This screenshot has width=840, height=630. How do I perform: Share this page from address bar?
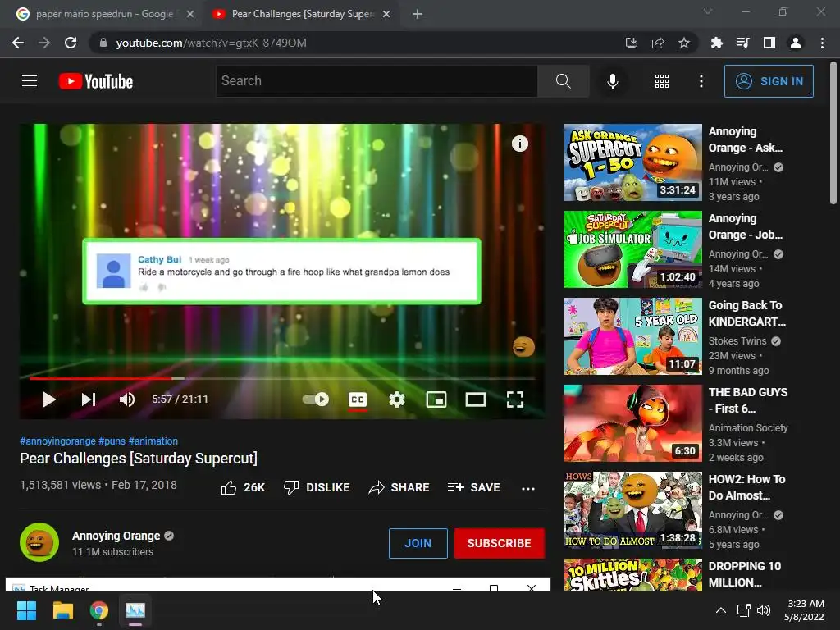(x=658, y=43)
